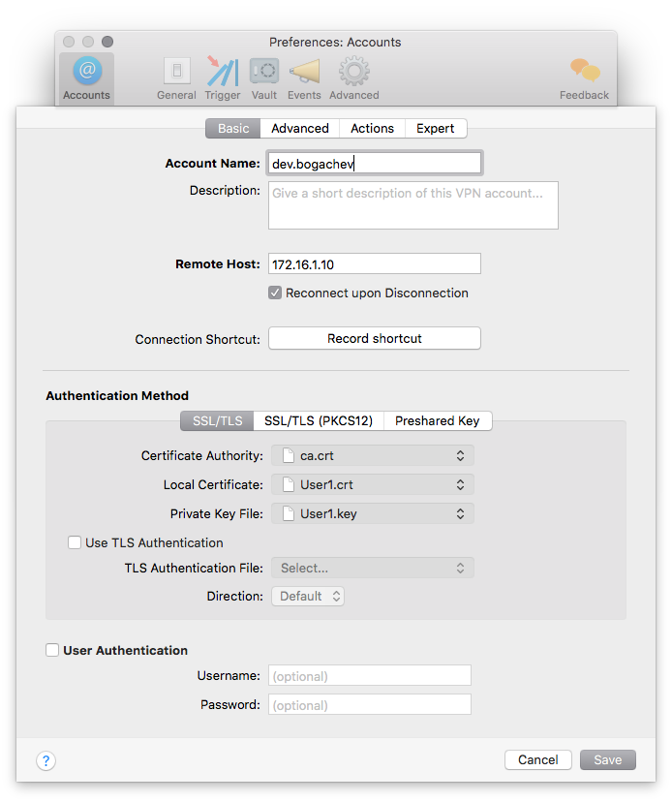This screenshot has height=802, width=672.
Task: Open the Advanced gear preferences
Action: [353, 73]
